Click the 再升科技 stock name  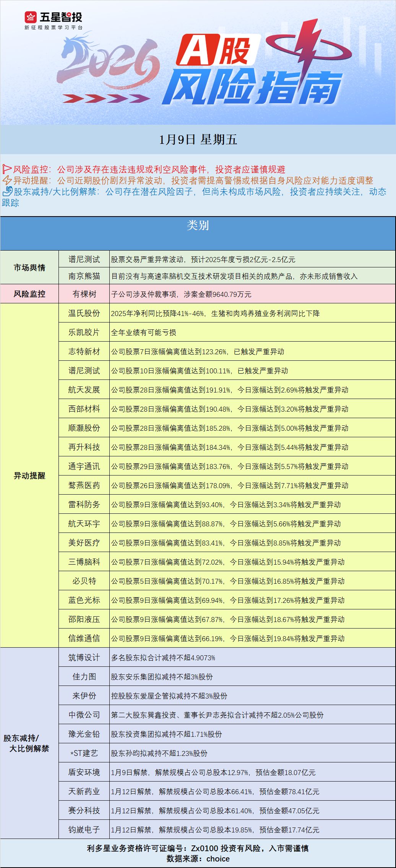click(84, 447)
